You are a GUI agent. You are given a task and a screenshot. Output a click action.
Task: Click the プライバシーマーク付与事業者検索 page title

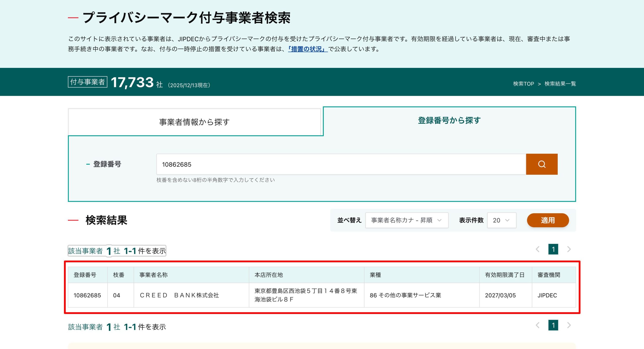(x=187, y=18)
